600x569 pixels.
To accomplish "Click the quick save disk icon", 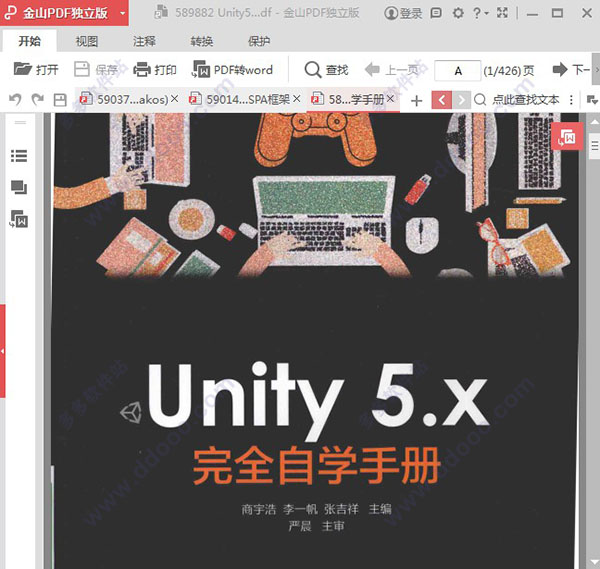I will pos(60,100).
